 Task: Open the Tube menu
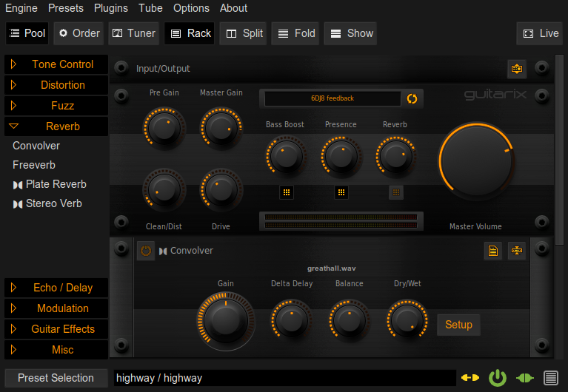tap(150, 8)
